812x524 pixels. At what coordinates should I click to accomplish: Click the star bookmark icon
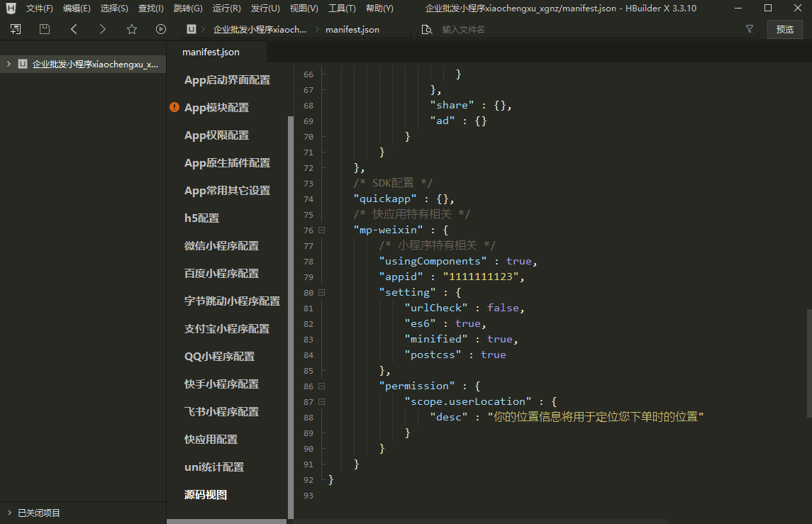[132, 29]
